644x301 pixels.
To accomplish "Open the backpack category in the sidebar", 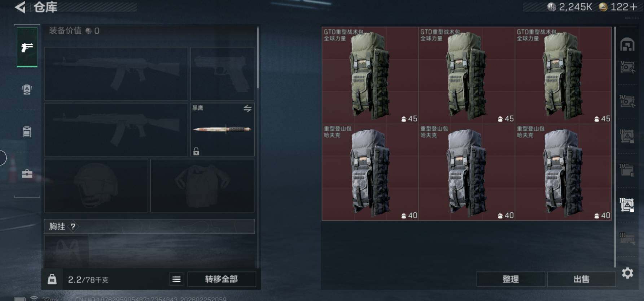I will coord(27,89).
